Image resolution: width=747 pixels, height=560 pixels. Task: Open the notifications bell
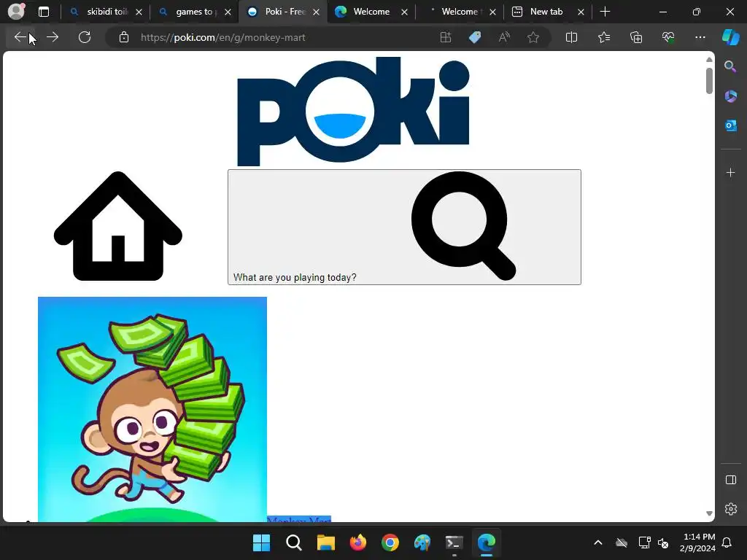tap(727, 542)
